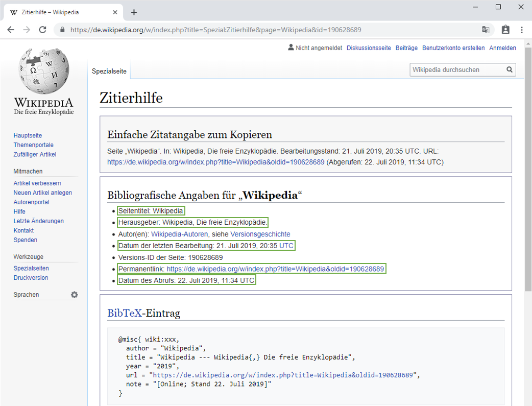Click the disabled forward navigation arrow
The width and height of the screenshot is (532, 406).
[x=27, y=30]
